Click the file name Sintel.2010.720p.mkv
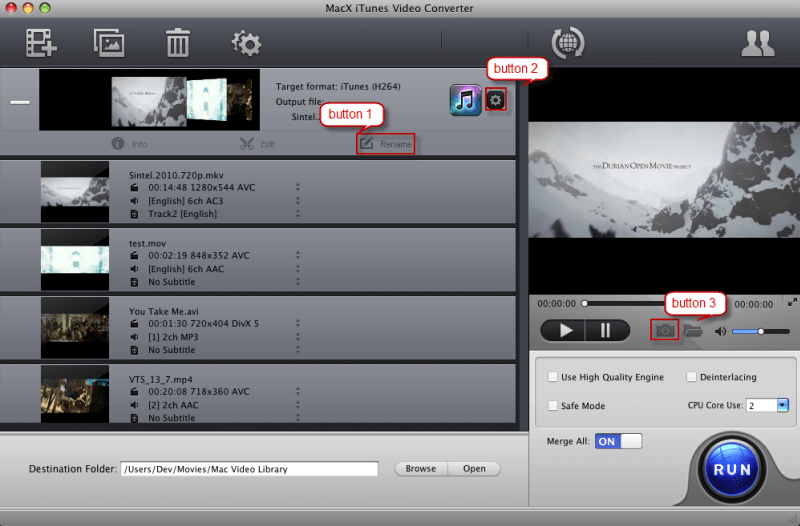Viewport: 800px width, 526px height. 176,175
